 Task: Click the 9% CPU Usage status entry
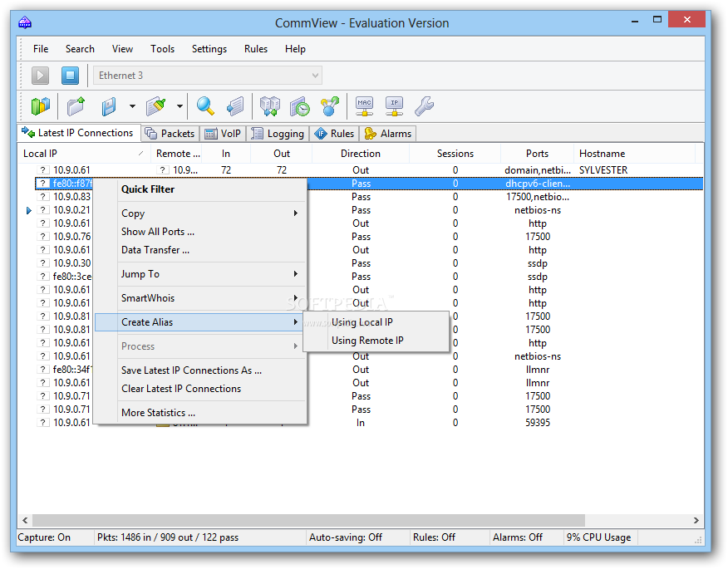(x=598, y=537)
